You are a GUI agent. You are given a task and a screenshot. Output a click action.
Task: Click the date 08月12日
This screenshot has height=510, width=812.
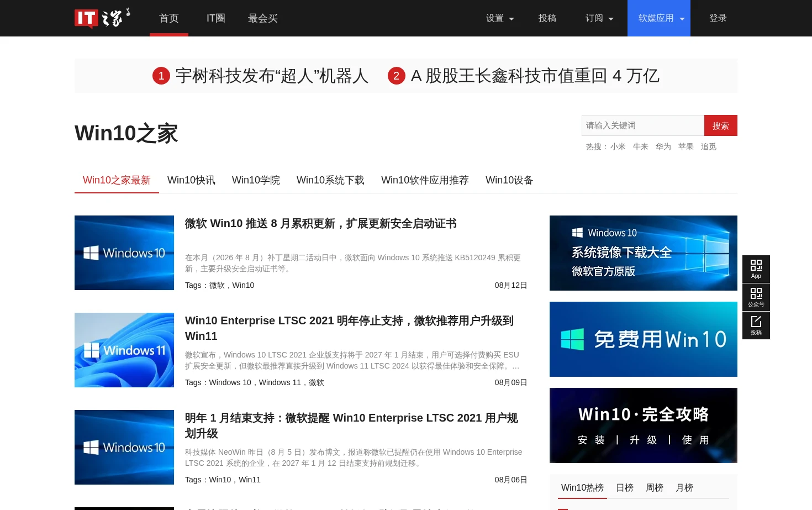511,285
